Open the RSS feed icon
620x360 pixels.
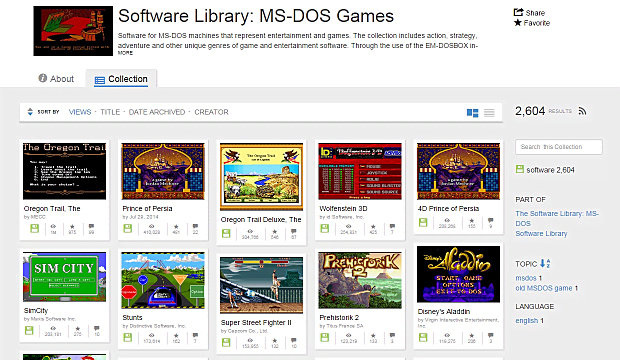[x=582, y=111]
